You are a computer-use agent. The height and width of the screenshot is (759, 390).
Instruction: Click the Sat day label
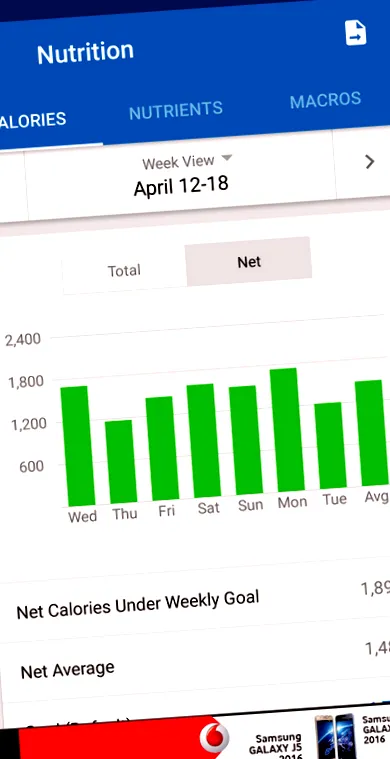(x=209, y=508)
